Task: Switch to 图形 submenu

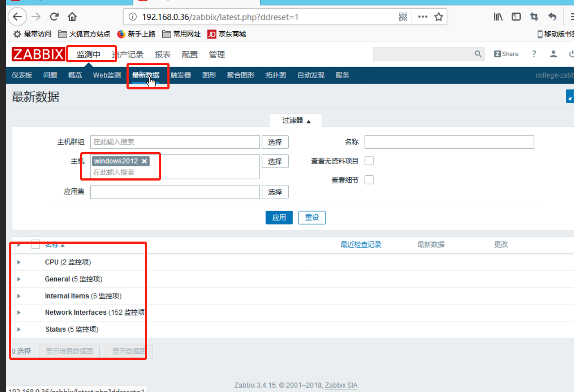Action: click(209, 75)
